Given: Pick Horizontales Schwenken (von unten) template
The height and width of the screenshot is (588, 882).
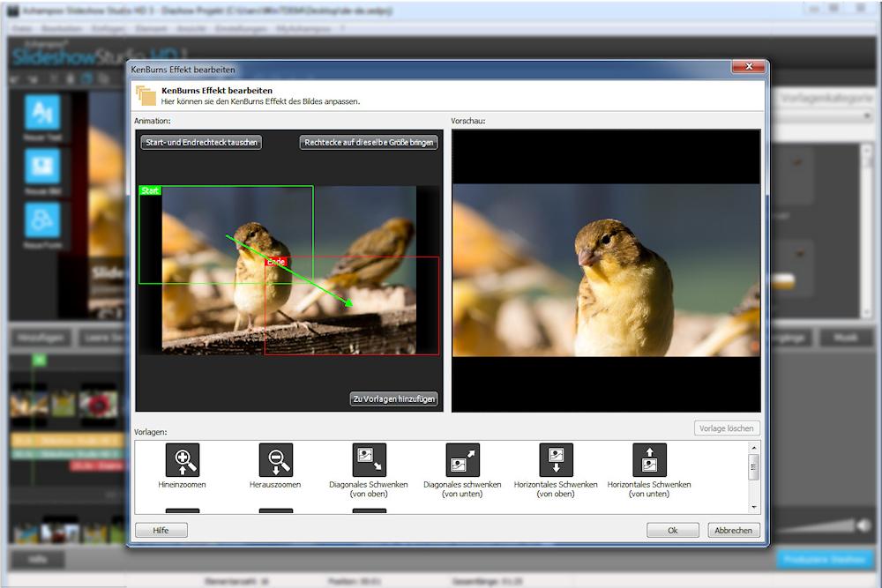Looking at the screenshot, I should tap(649, 460).
